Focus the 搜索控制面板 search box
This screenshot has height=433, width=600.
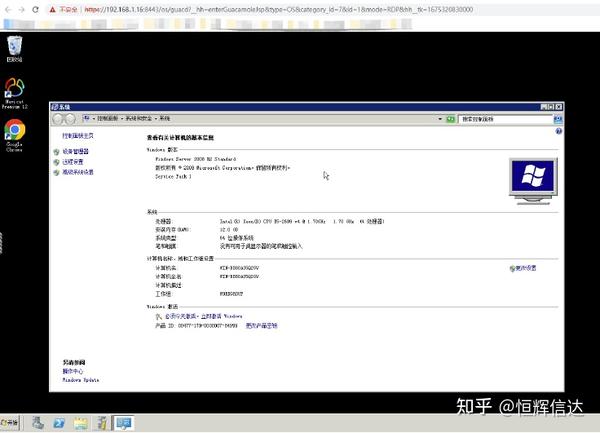506,119
